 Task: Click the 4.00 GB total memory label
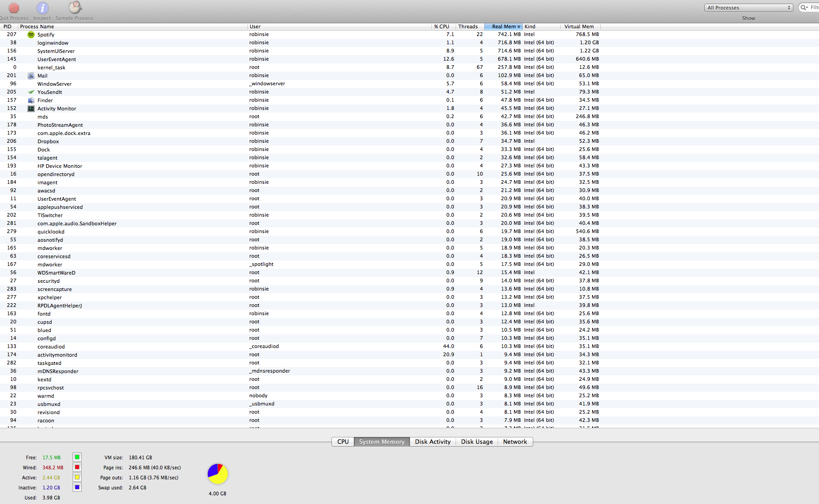(217, 494)
